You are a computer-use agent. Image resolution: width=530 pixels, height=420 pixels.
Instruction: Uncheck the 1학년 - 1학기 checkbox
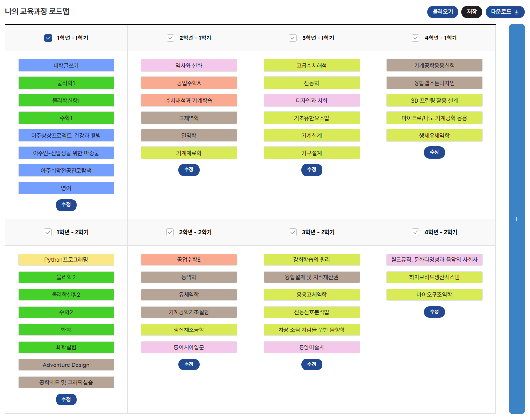click(x=48, y=38)
